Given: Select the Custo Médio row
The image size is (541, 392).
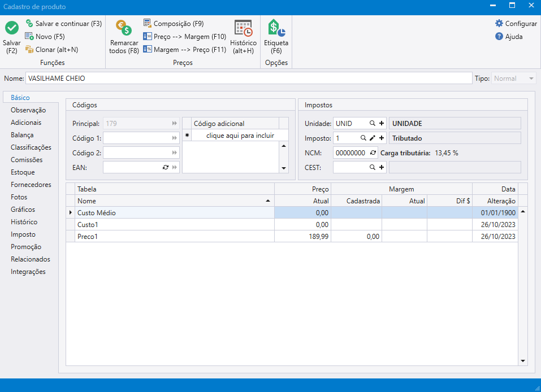Looking at the screenshot, I should tap(293, 213).
